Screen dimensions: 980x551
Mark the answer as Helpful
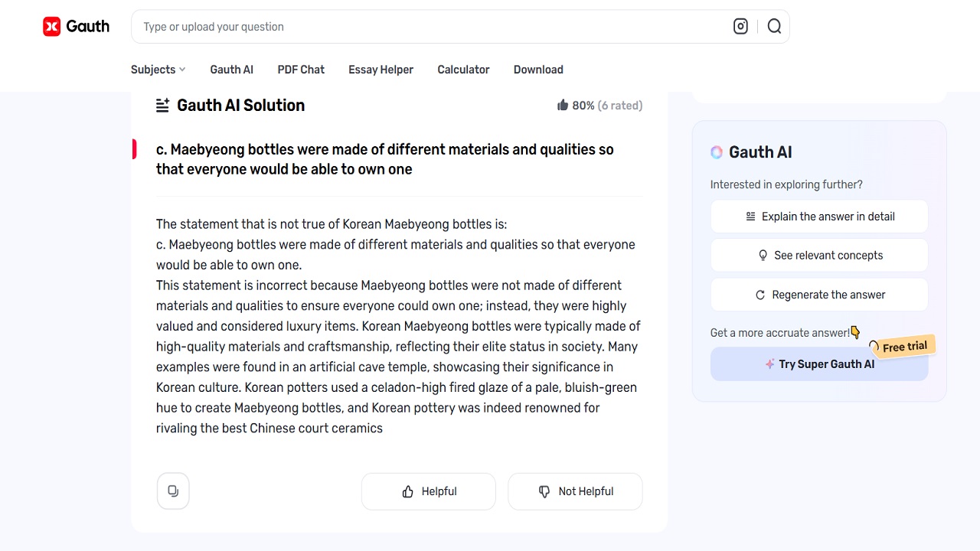429,491
